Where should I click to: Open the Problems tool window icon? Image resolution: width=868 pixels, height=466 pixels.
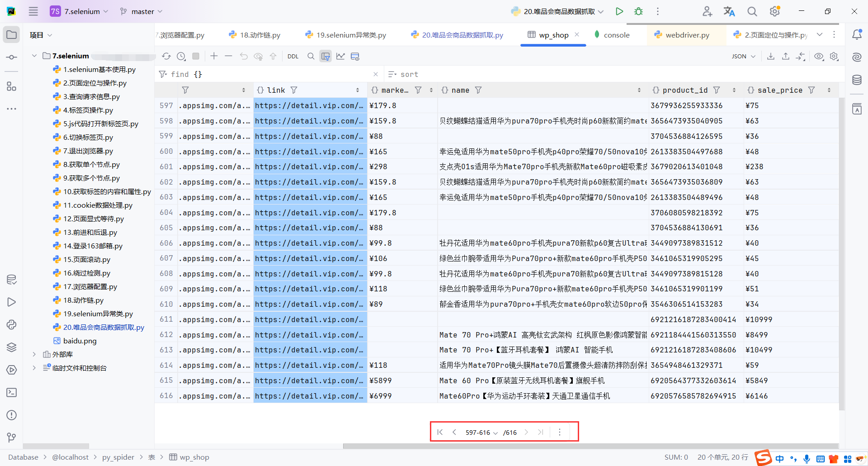12,415
